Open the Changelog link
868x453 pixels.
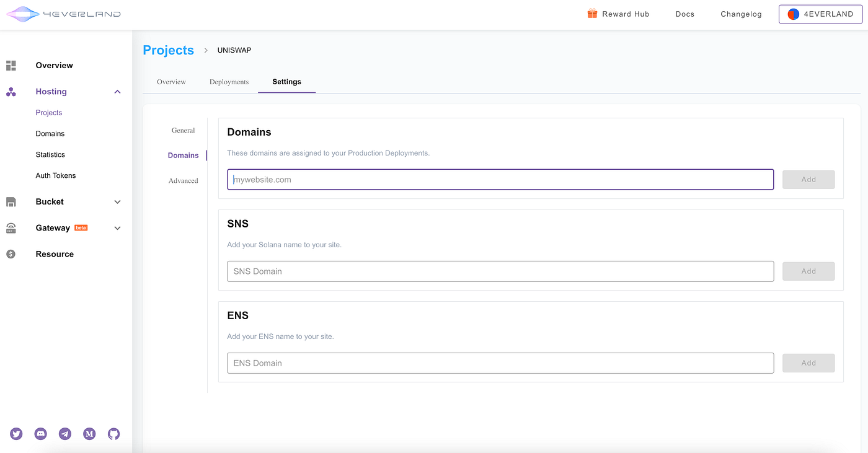[741, 14]
